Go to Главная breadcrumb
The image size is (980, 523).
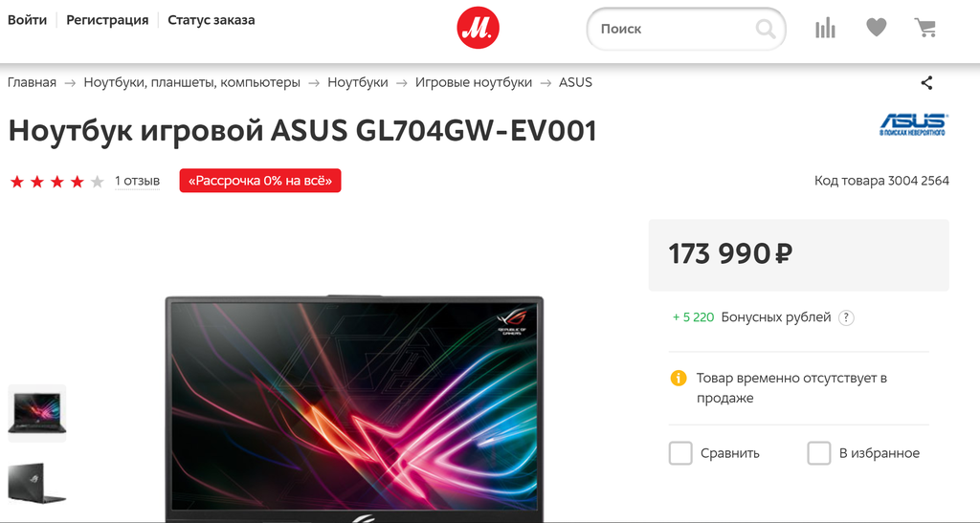coord(32,82)
